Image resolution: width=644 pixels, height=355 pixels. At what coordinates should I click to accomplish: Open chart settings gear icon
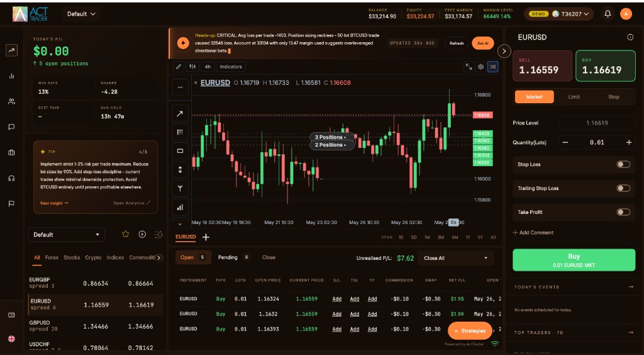click(480, 67)
